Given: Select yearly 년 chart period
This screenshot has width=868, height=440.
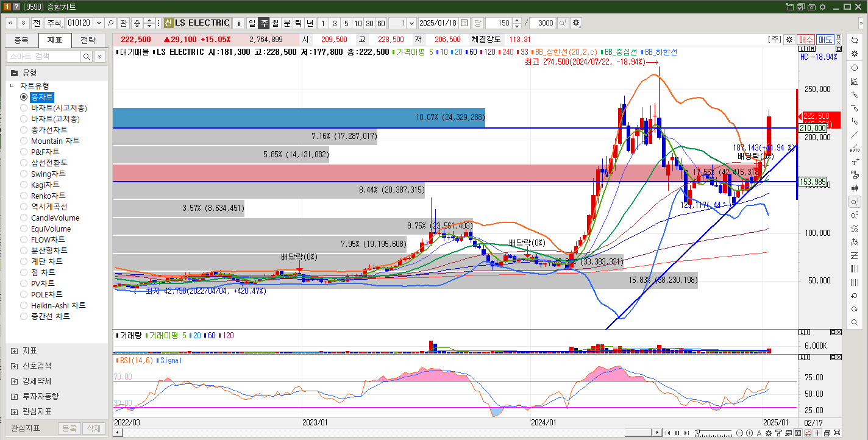Looking at the screenshot, I should click(310, 23).
